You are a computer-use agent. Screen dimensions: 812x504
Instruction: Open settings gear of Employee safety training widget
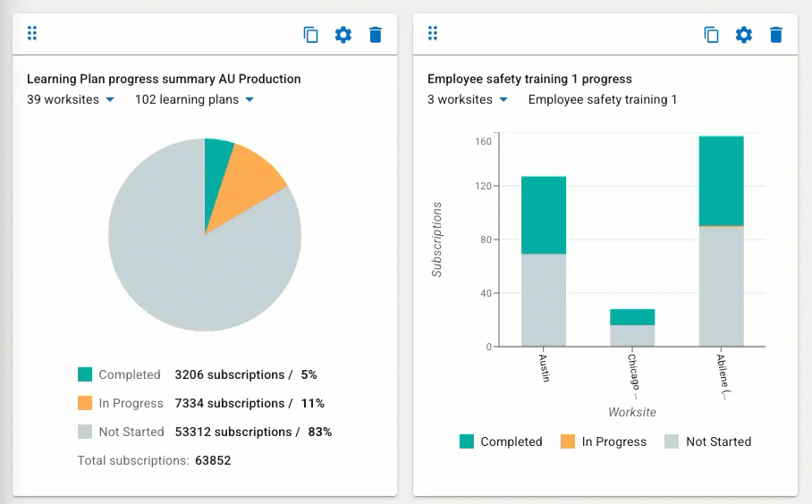click(744, 35)
